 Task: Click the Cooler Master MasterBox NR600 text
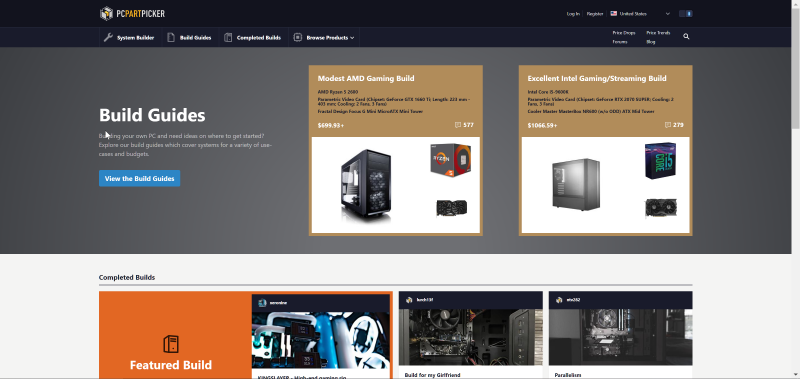(x=591, y=111)
